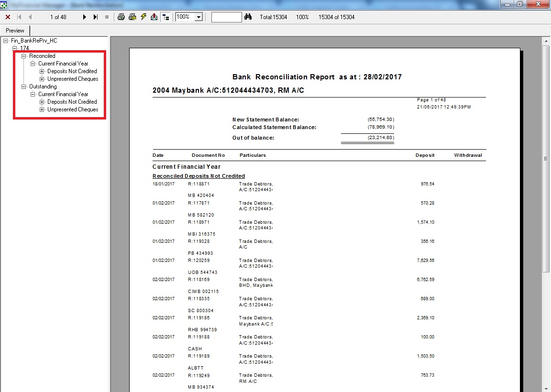Select the 174 tree node
Screen dimensions: 551x392
coord(24,48)
